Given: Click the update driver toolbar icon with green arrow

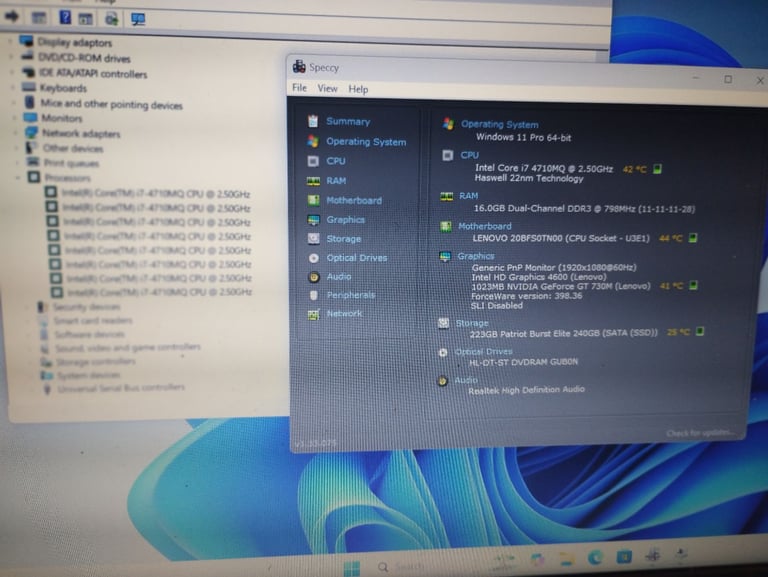Looking at the screenshot, I should (112, 19).
